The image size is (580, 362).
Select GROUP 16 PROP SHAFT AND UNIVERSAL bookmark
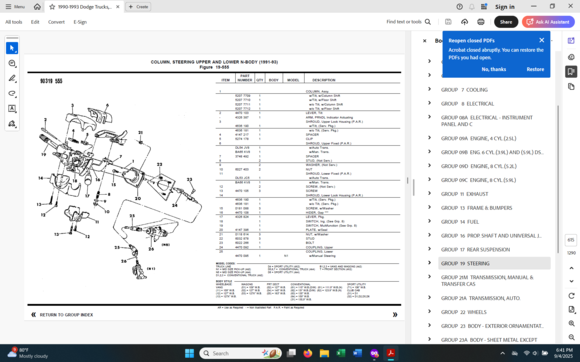coord(491,236)
